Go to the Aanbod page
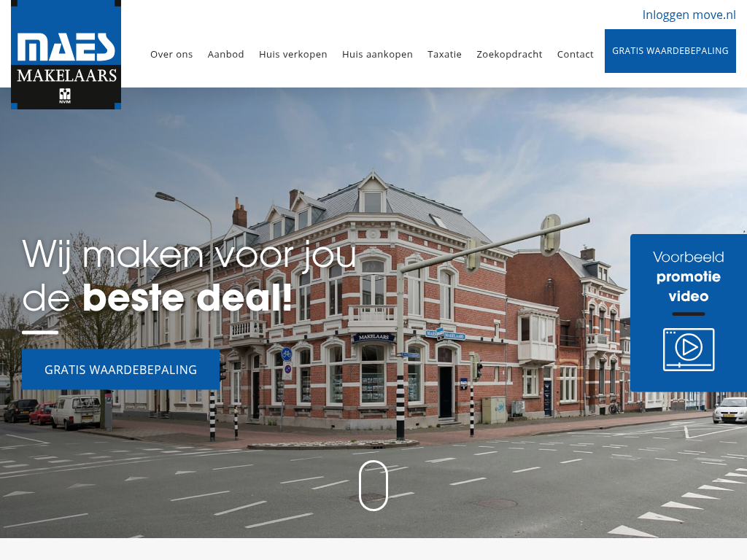The width and height of the screenshot is (747, 560). click(225, 54)
